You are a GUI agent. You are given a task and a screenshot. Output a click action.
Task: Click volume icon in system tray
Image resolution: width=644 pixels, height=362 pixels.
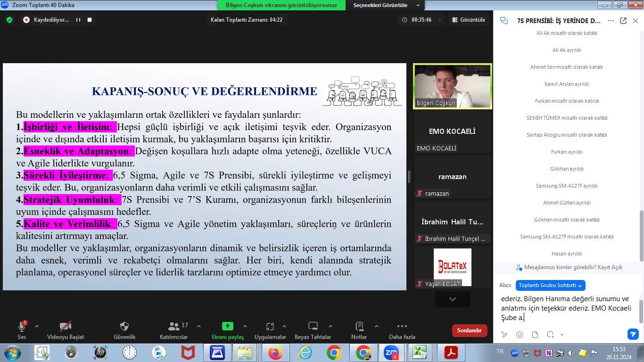point(571,353)
